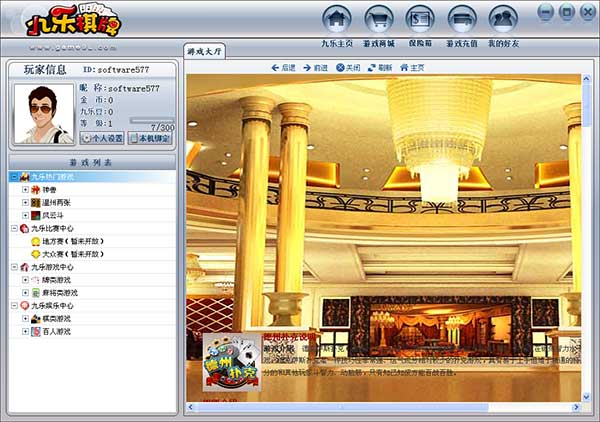Select 百人游戏 in the game list
The width and height of the screenshot is (600, 422).
click(x=56, y=331)
